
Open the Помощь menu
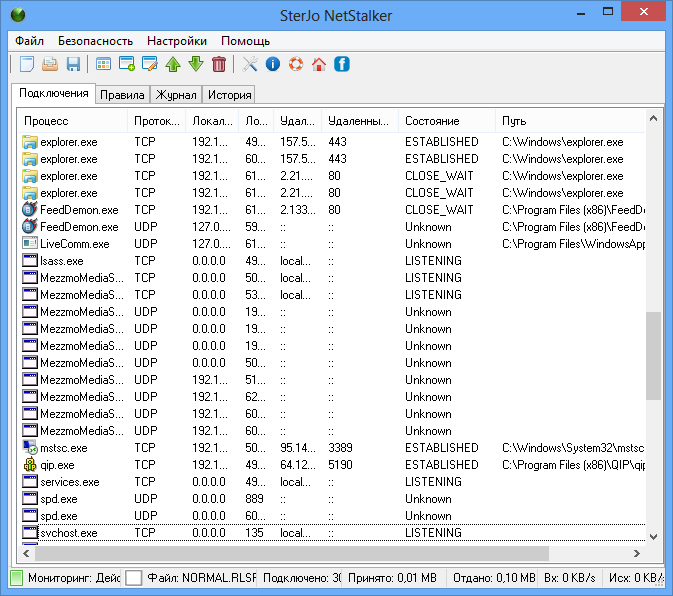pyautogui.click(x=246, y=41)
